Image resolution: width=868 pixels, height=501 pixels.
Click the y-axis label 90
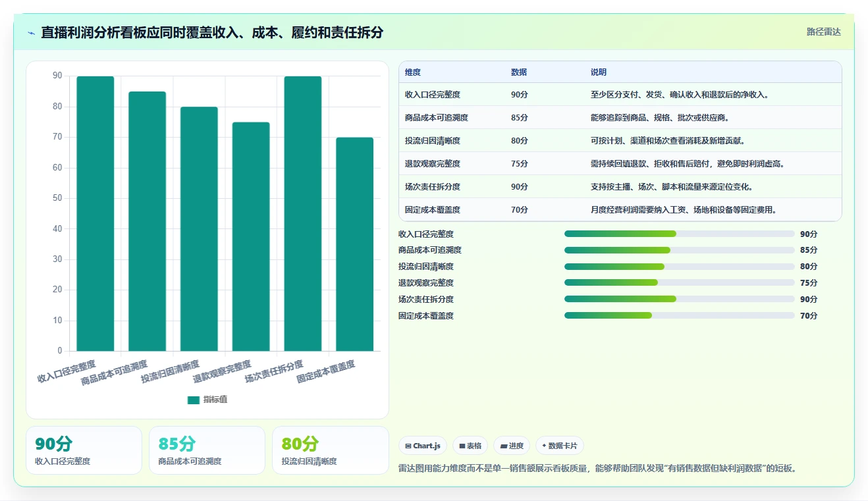click(57, 76)
